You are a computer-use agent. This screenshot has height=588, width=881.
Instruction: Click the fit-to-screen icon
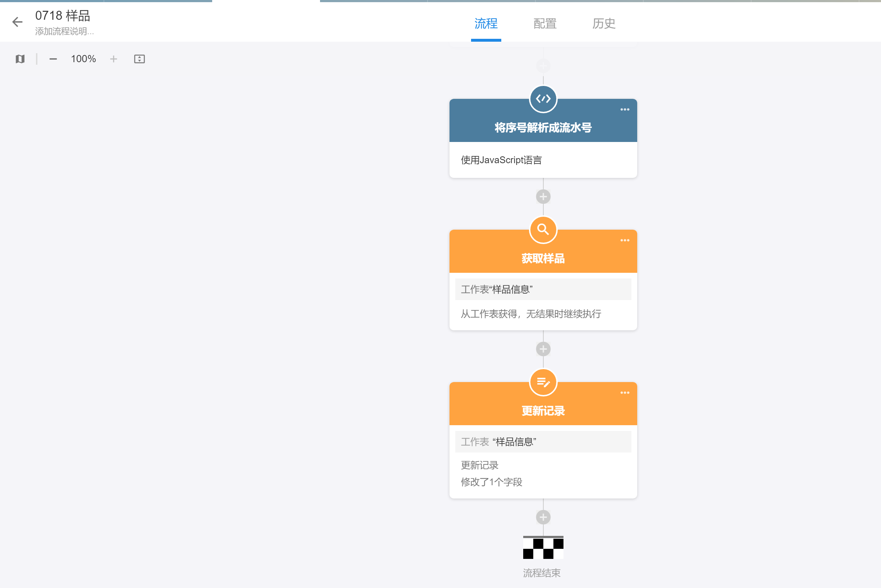pos(139,59)
